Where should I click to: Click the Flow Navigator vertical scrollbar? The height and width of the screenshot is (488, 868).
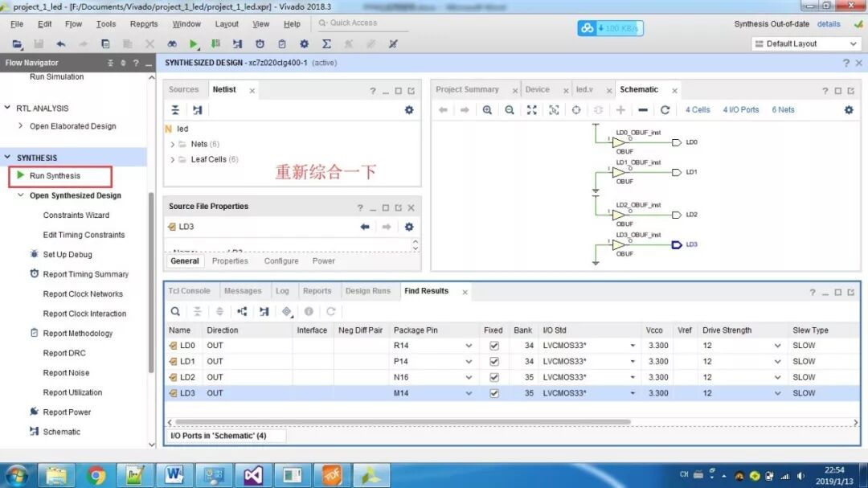151,282
